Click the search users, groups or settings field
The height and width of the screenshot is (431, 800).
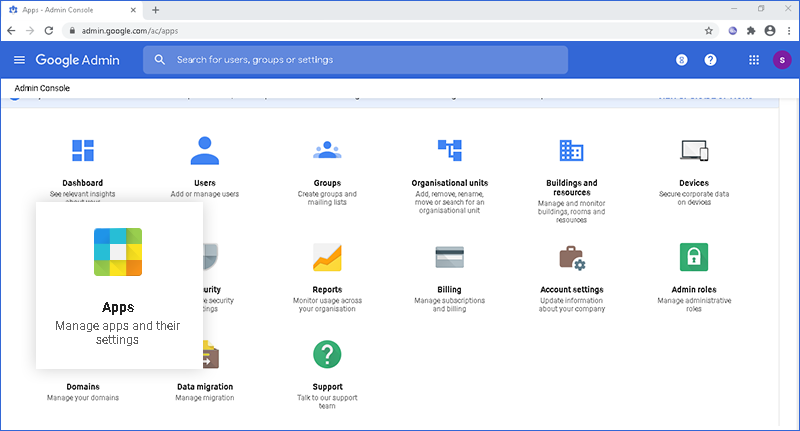click(x=360, y=60)
